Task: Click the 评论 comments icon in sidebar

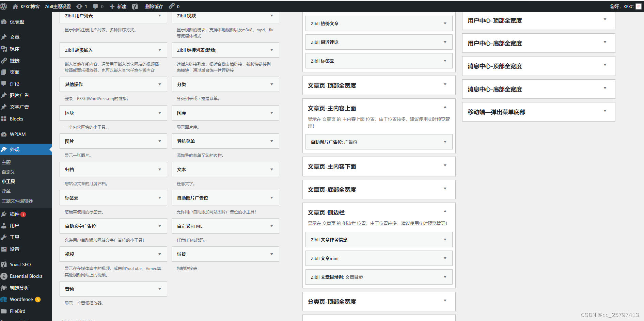Action: tap(4, 84)
